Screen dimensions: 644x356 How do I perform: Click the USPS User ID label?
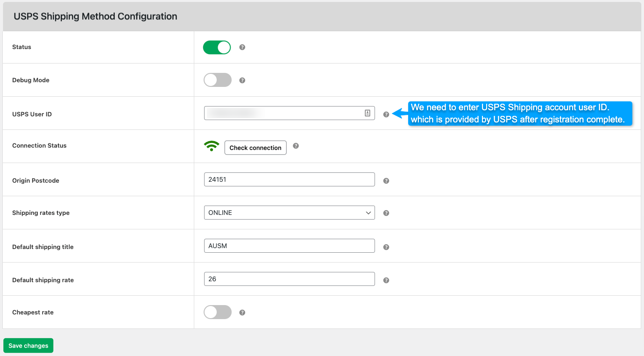[x=32, y=114]
